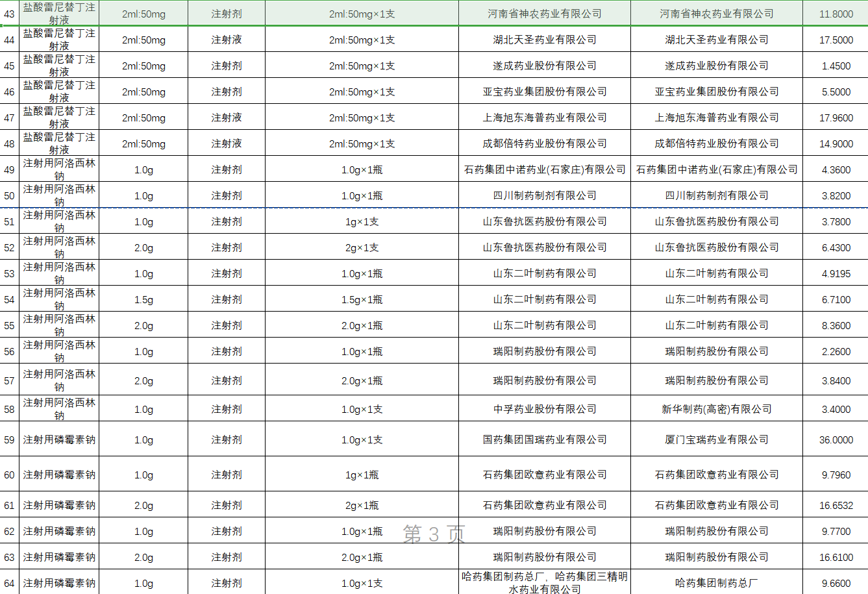Click the price 2.2600
This screenshot has width=868, height=594.
click(x=836, y=351)
